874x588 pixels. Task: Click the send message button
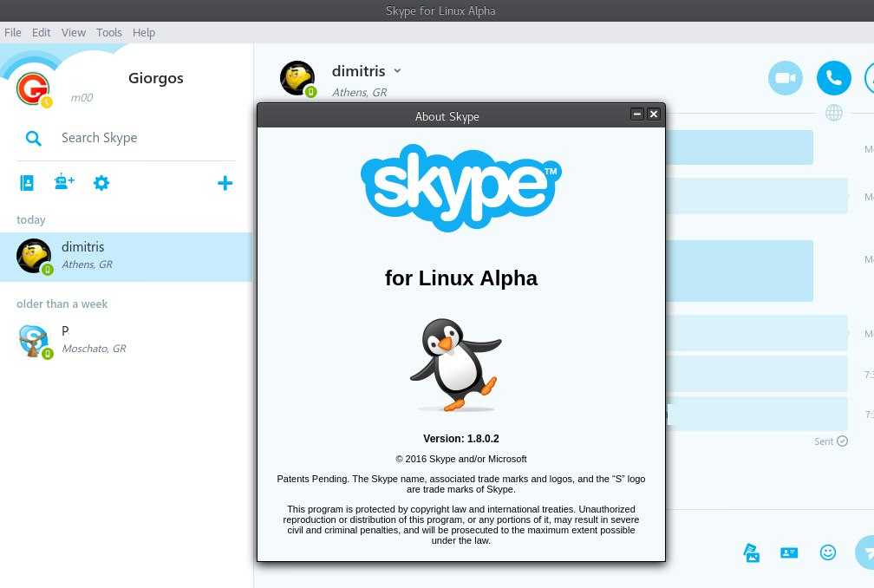pyautogui.click(x=865, y=552)
